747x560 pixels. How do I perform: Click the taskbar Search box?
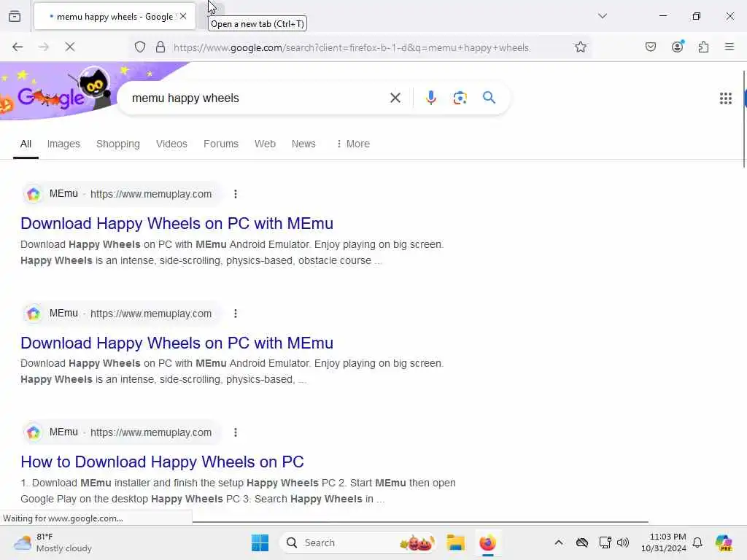(358, 542)
